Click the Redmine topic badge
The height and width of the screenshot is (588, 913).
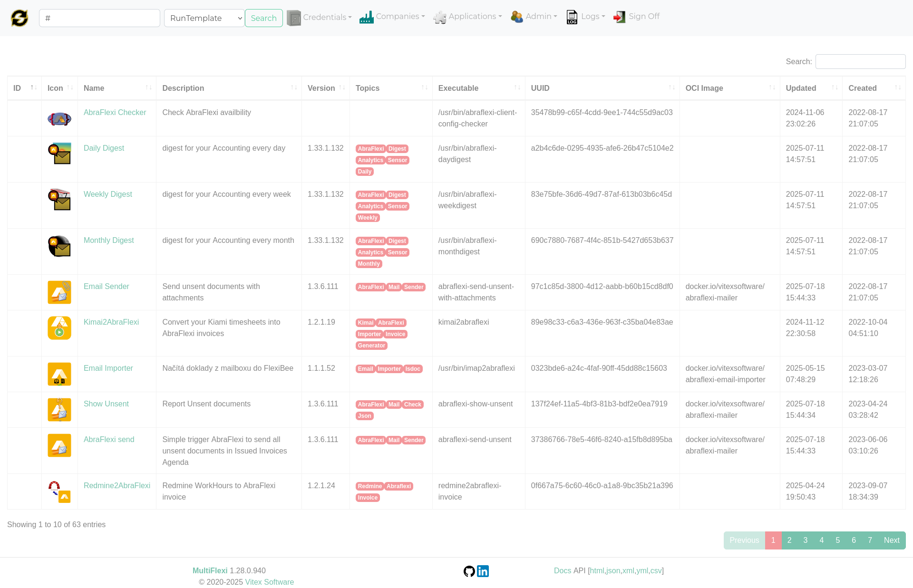click(x=369, y=486)
